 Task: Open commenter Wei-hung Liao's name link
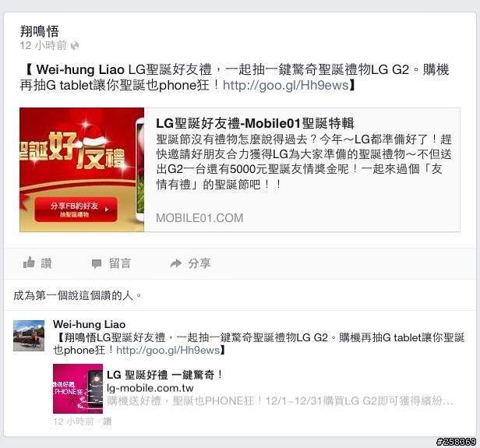(89, 324)
